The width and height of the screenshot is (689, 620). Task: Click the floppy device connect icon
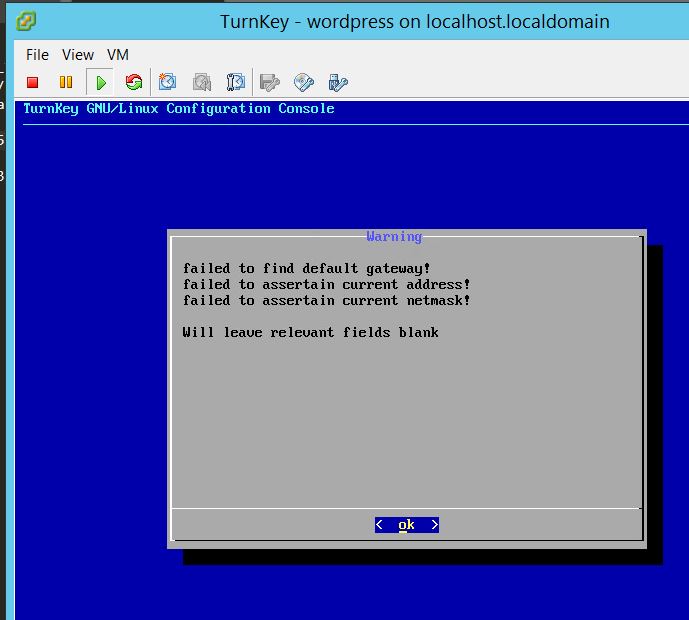(x=269, y=83)
